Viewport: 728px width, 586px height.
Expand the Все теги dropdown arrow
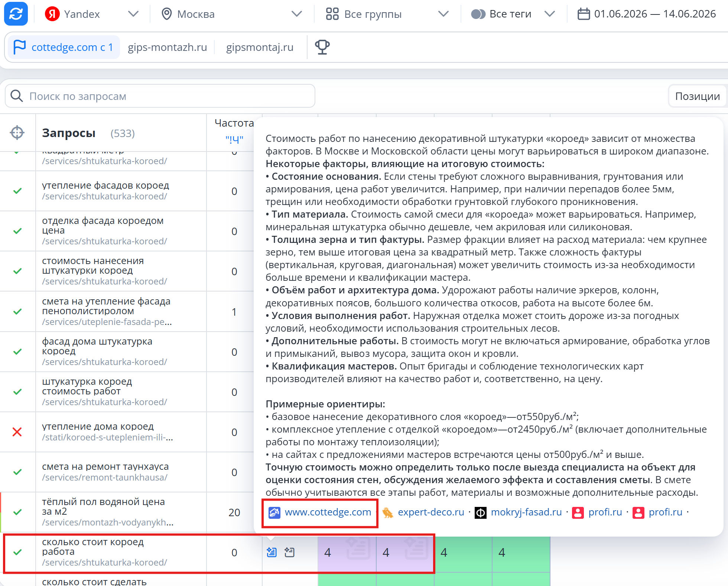(x=549, y=14)
